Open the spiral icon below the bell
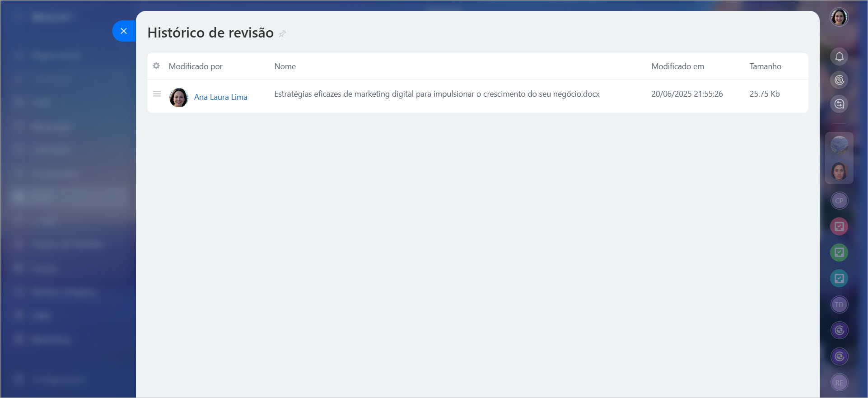The image size is (868, 398). [839, 80]
